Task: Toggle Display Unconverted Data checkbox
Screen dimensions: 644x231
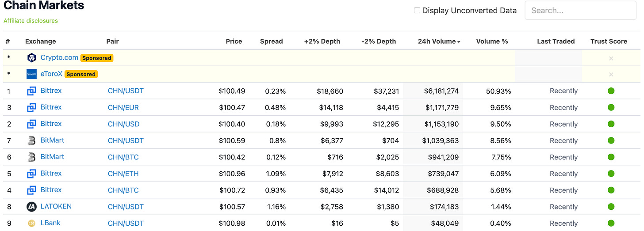Action: tap(417, 10)
